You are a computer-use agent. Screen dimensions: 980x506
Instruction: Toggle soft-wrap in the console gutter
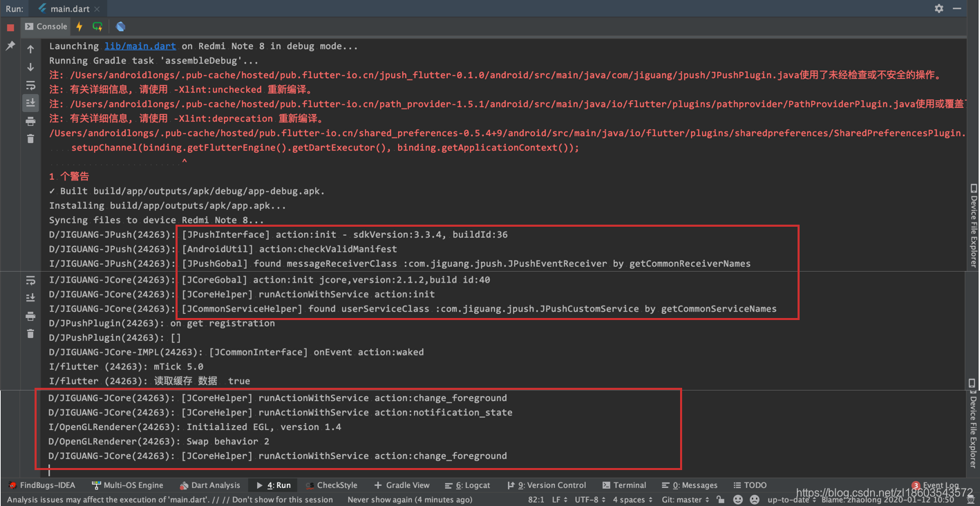pyautogui.click(x=30, y=85)
